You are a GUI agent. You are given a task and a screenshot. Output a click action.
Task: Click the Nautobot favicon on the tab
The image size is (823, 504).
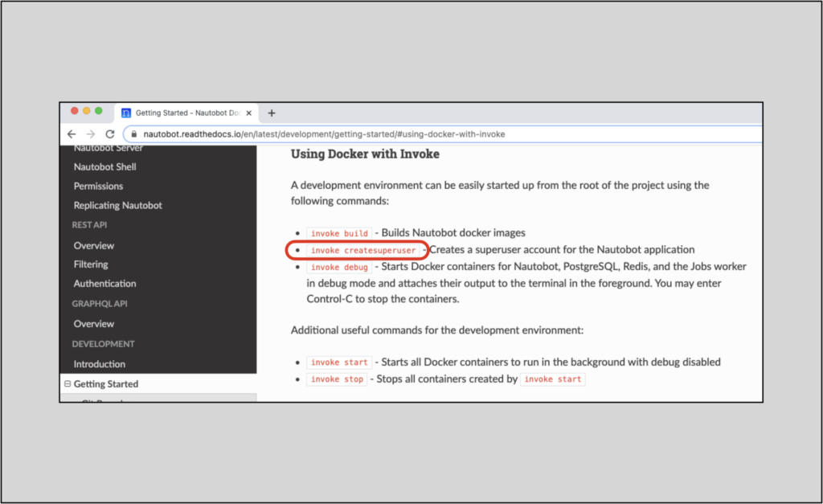point(126,113)
